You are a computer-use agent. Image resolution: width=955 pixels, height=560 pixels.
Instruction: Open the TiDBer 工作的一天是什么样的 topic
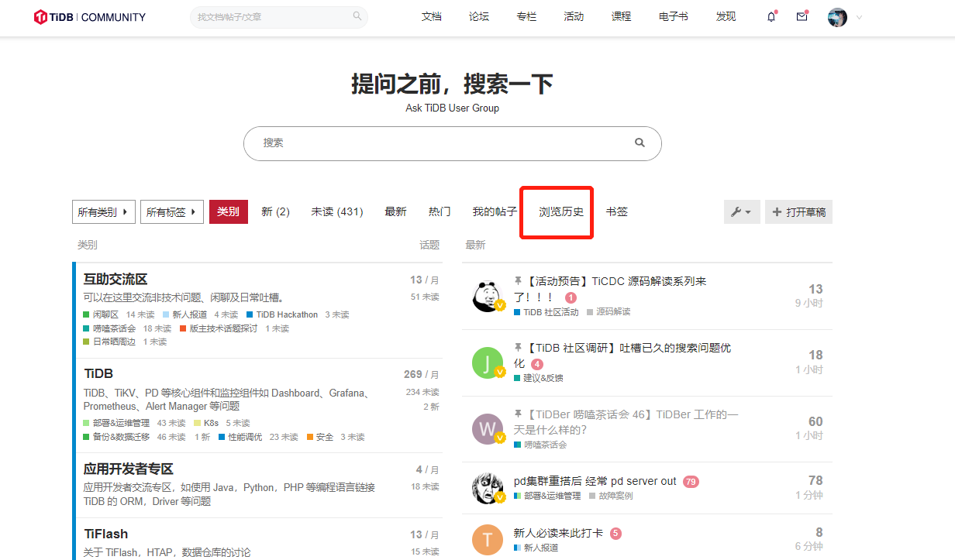coord(626,422)
